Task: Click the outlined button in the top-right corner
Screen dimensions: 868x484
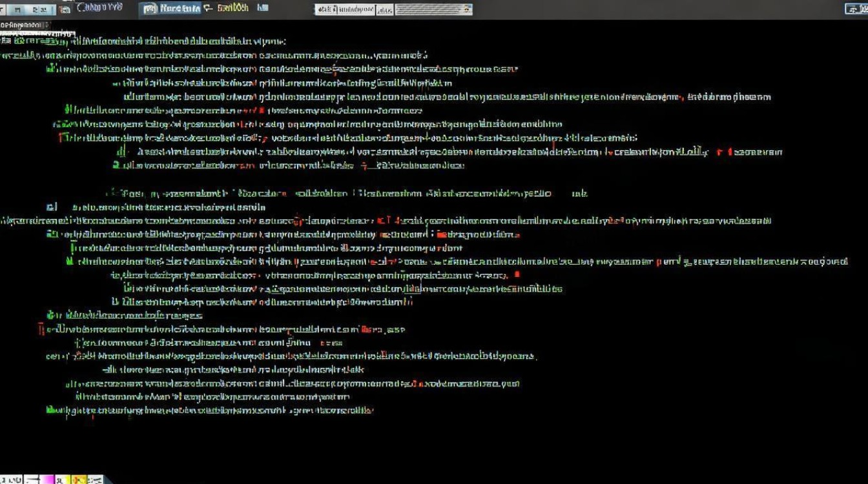Action: [x=856, y=8]
